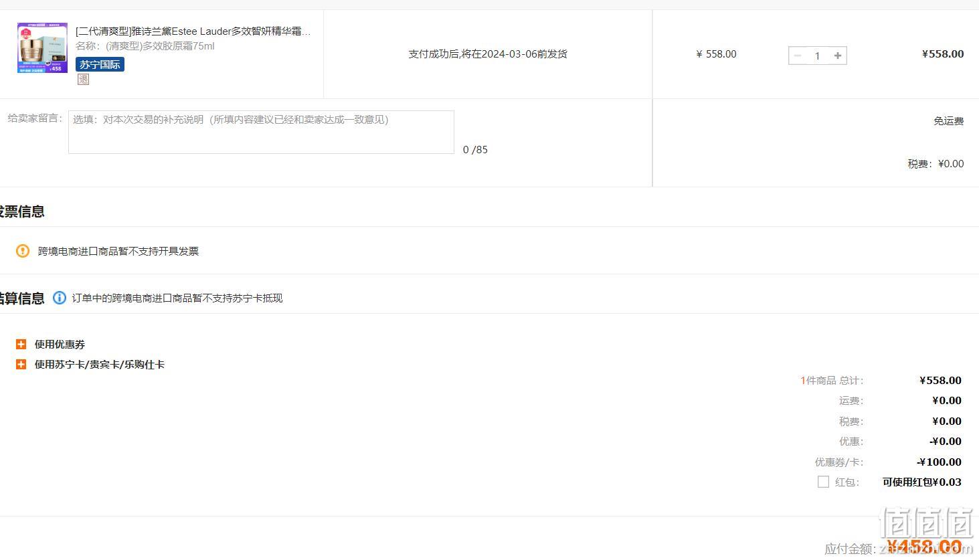Click the product name (清爽型)多效胶原霜75ml

pos(160,46)
